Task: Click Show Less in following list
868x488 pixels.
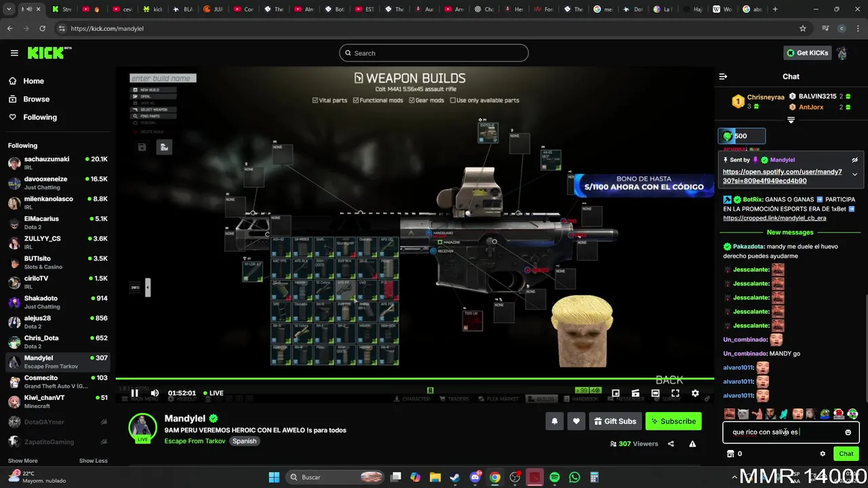Action: click(93, 461)
